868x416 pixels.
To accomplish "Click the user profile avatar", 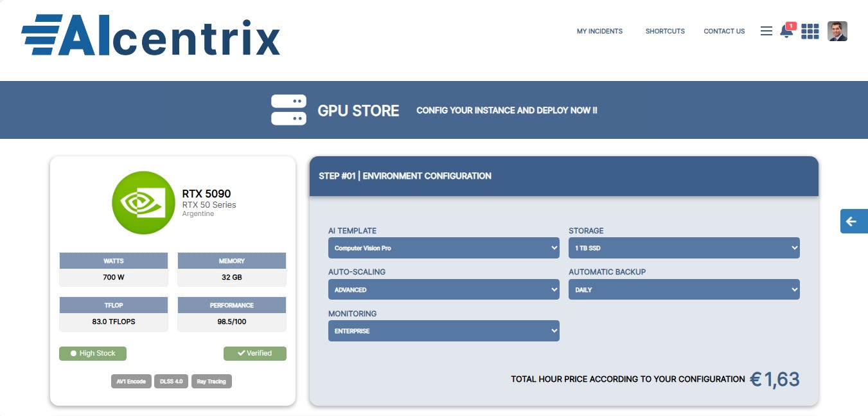I will click(837, 31).
